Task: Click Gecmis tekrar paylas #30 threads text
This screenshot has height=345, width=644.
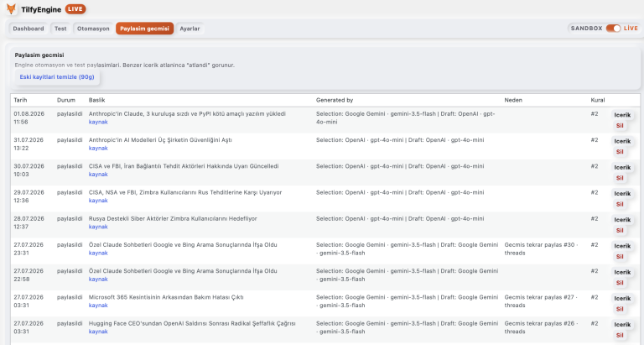Action: (x=542, y=248)
